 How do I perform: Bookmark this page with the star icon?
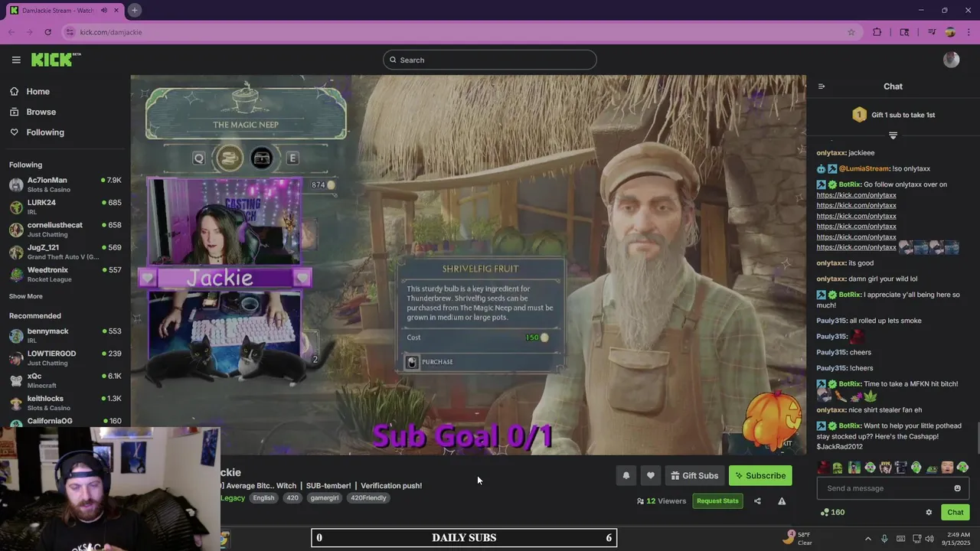click(x=851, y=32)
